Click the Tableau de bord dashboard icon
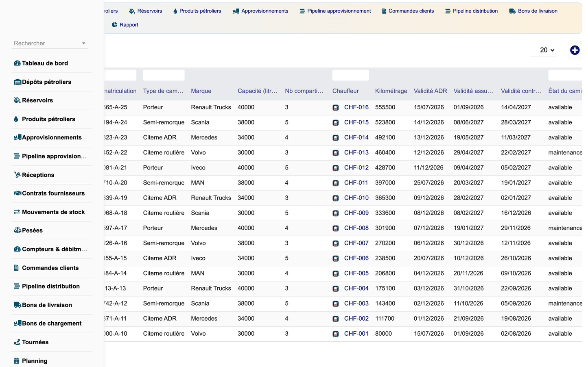Screen dimensions: 588x367 [17, 63]
